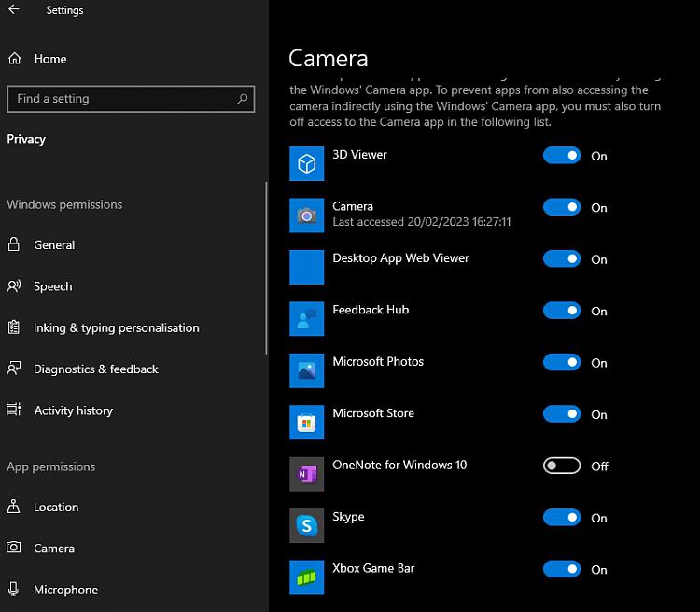The image size is (700, 612).
Task: Click the Off label beside OneNote
Action: point(599,466)
